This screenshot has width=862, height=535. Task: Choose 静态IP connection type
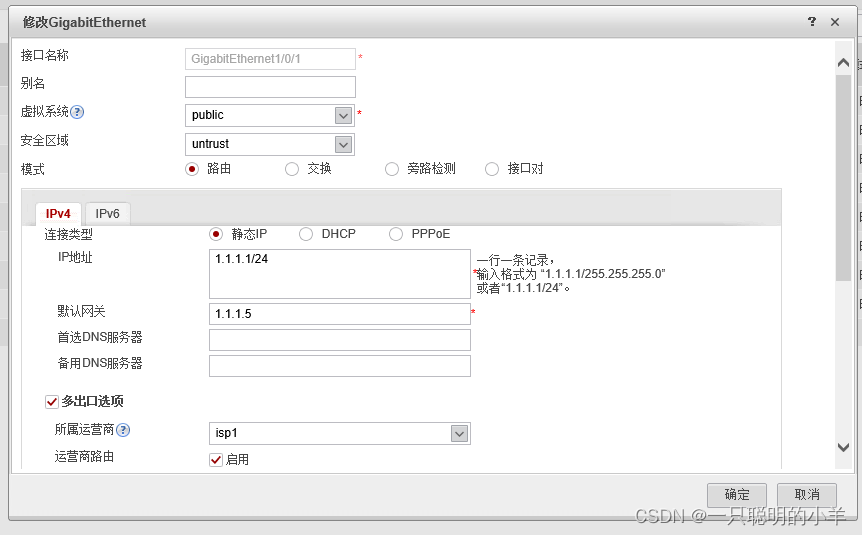coord(216,234)
